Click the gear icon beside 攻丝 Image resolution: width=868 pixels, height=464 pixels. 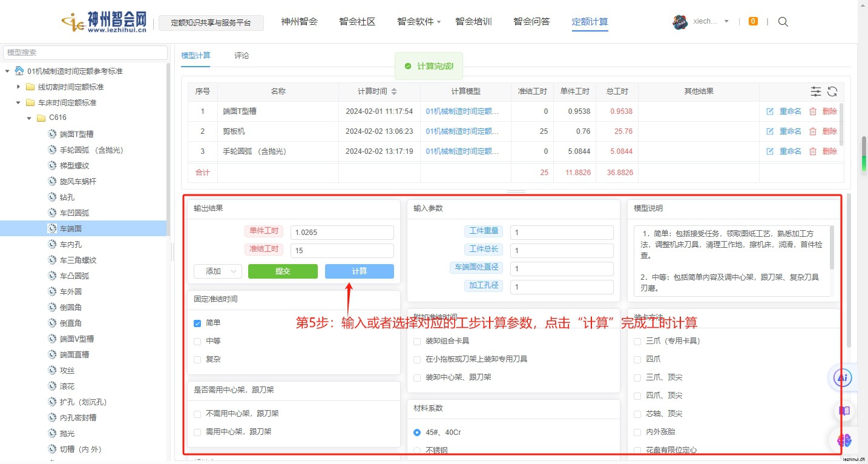tap(52, 371)
